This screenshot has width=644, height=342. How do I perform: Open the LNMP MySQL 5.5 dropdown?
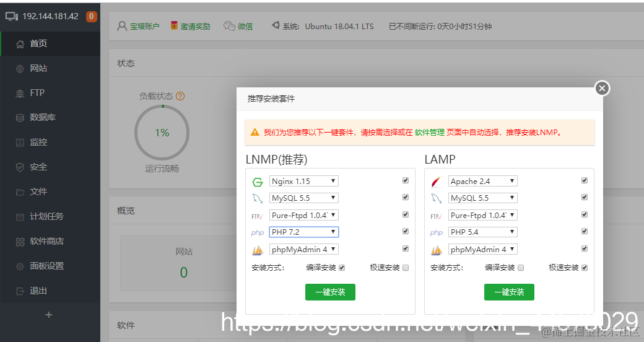click(304, 198)
